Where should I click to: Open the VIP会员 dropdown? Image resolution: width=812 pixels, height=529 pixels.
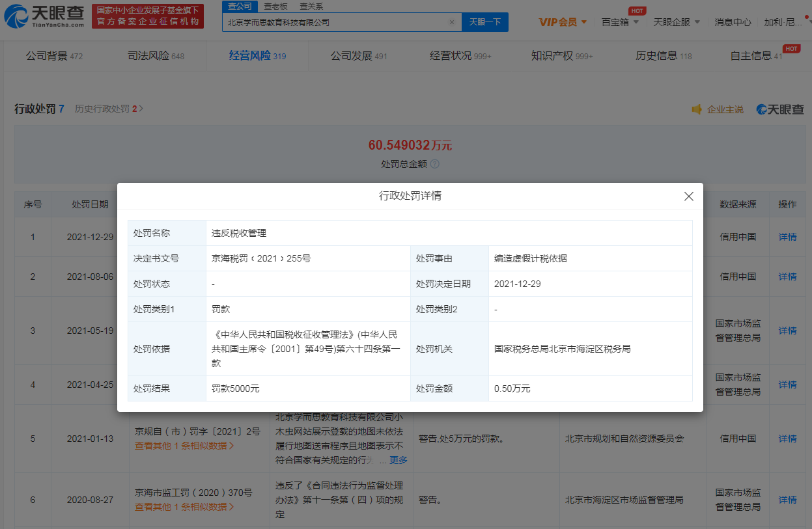pos(563,22)
